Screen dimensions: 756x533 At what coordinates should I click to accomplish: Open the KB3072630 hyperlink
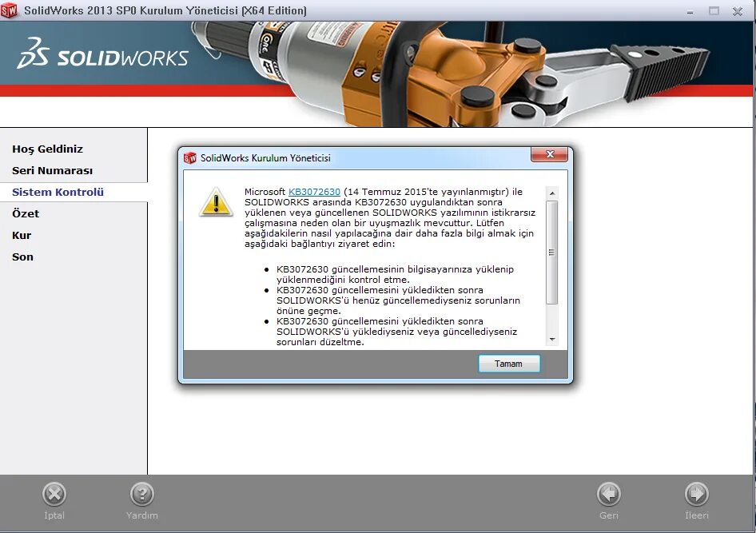pos(314,192)
